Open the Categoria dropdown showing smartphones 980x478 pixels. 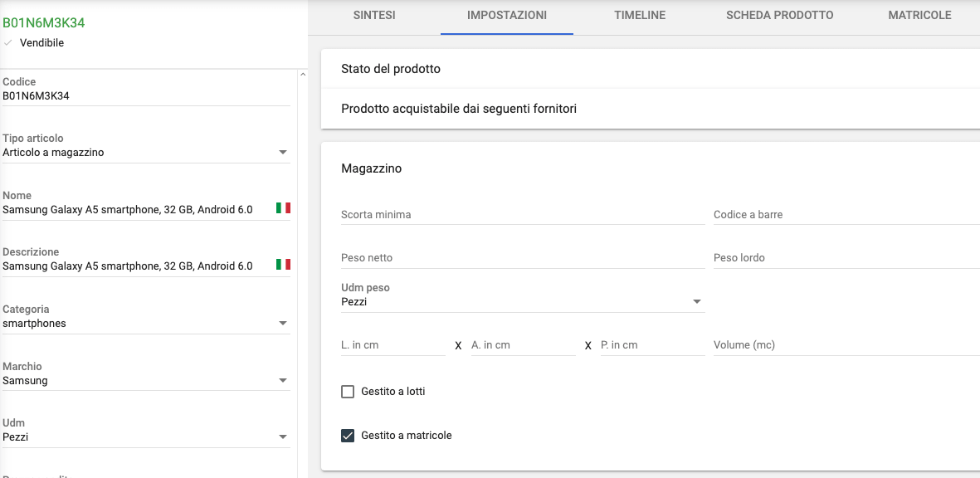point(283,322)
